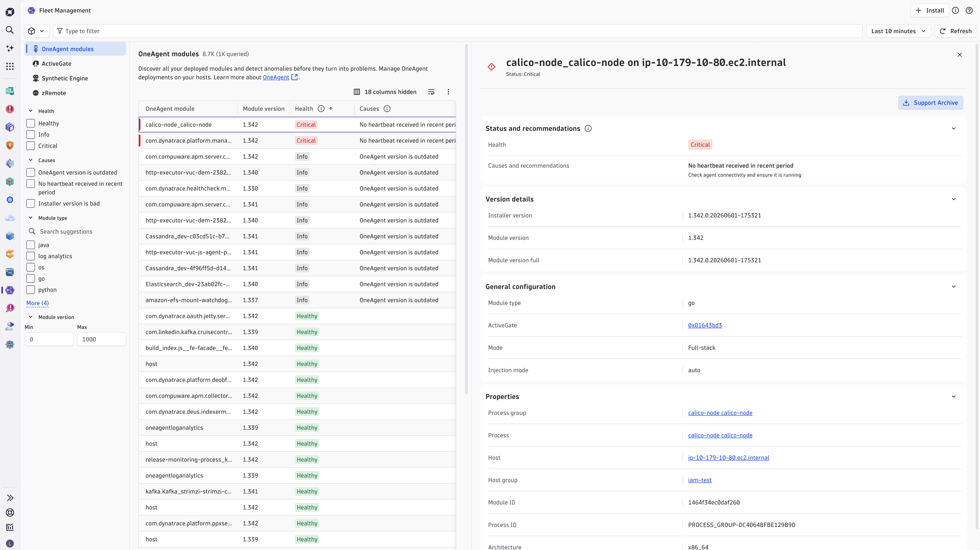Viewport: 980px width, 550px height.
Task: Open the help question mark icon
Action: coord(969,11)
